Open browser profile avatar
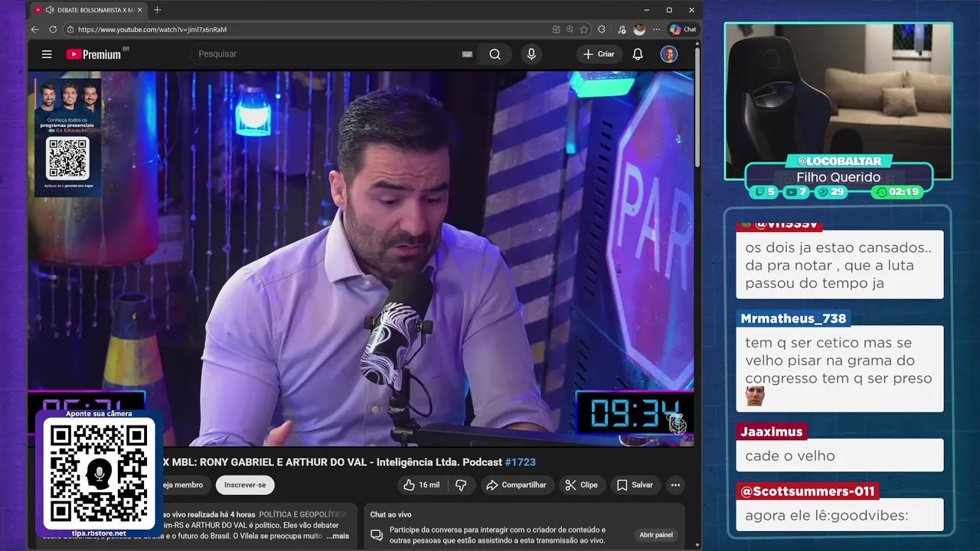The height and width of the screenshot is (551, 980). pyautogui.click(x=639, y=29)
